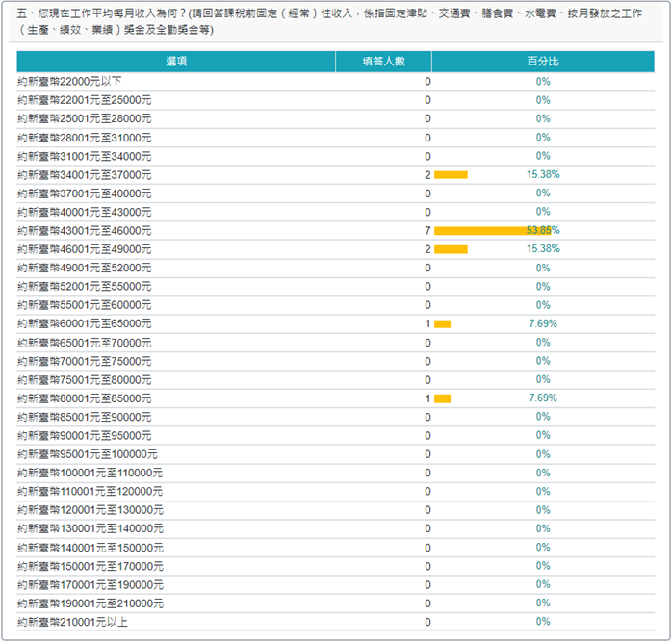Image resolution: width=672 pixels, height=642 pixels.
Task: Click the 約新臺幣43001元至46000元 row label
Action: pyautogui.click(x=85, y=231)
